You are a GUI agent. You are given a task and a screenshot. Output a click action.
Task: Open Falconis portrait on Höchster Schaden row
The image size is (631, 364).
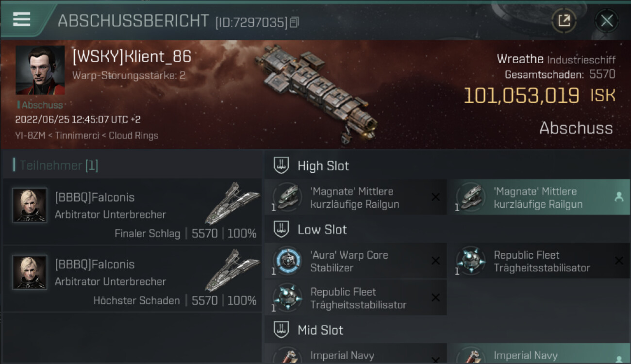point(30,272)
